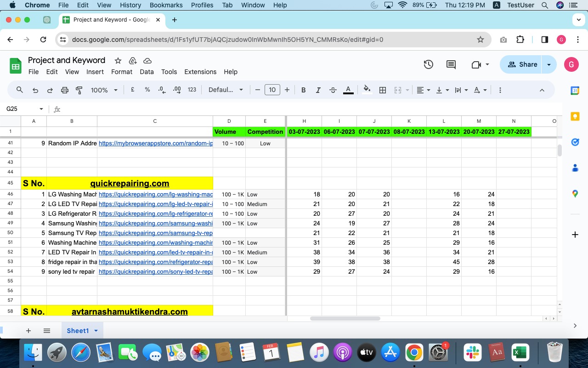Viewport: 588px width, 368px height.
Task: Click the print icon in toolbar
Action: [65, 90]
